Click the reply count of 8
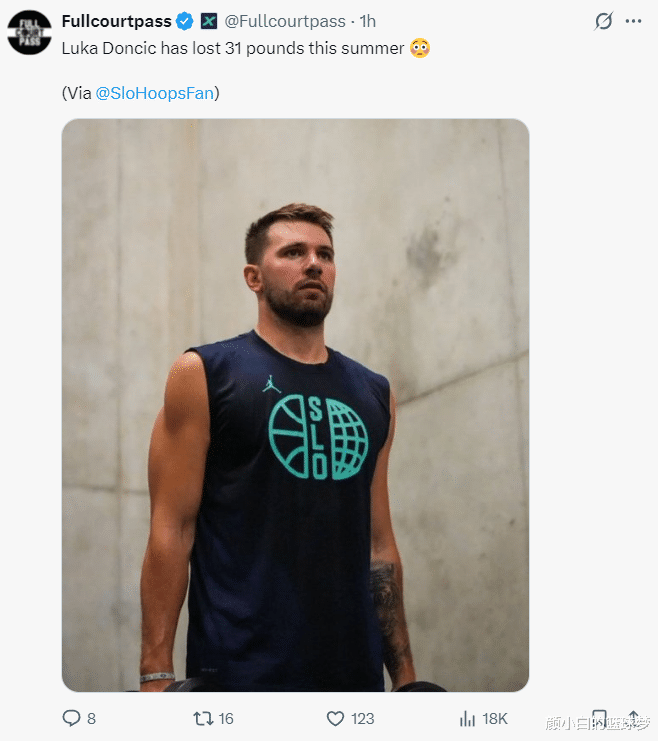This screenshot has height=741, width=658. [91, 718]
